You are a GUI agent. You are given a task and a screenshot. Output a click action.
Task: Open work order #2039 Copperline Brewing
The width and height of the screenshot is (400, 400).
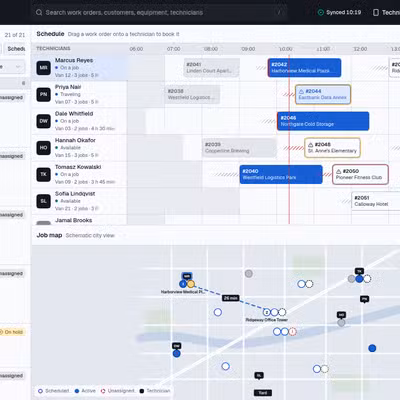point(240,148)
